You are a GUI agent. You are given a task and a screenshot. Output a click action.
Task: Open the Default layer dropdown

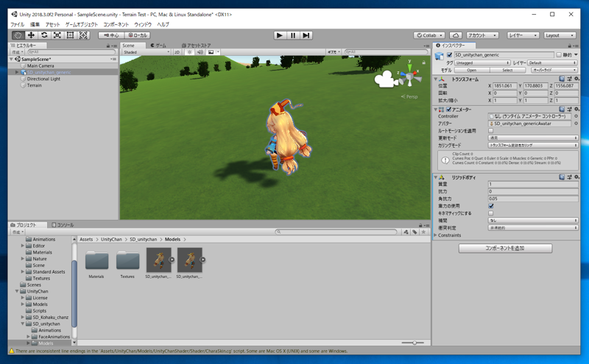552,63
